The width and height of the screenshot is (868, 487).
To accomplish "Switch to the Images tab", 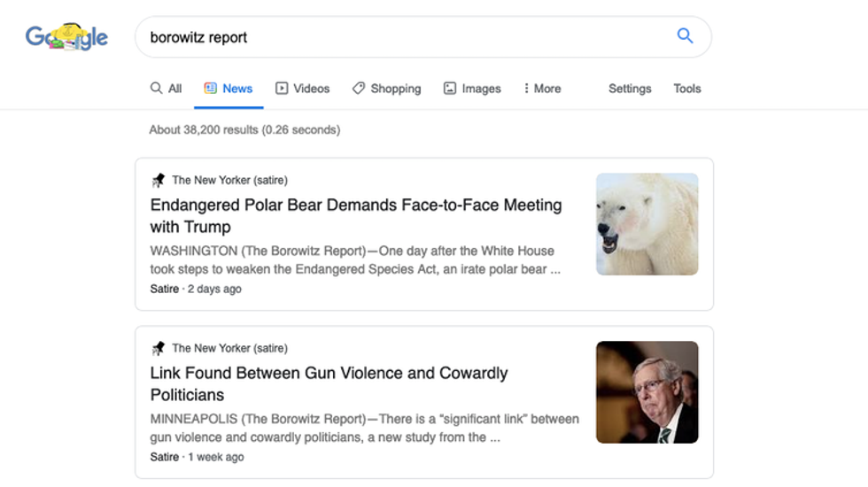I will 472,89.
